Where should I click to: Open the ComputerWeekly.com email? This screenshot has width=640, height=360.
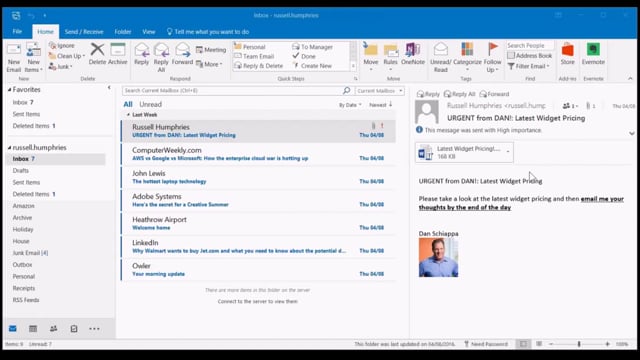(258, 154)
